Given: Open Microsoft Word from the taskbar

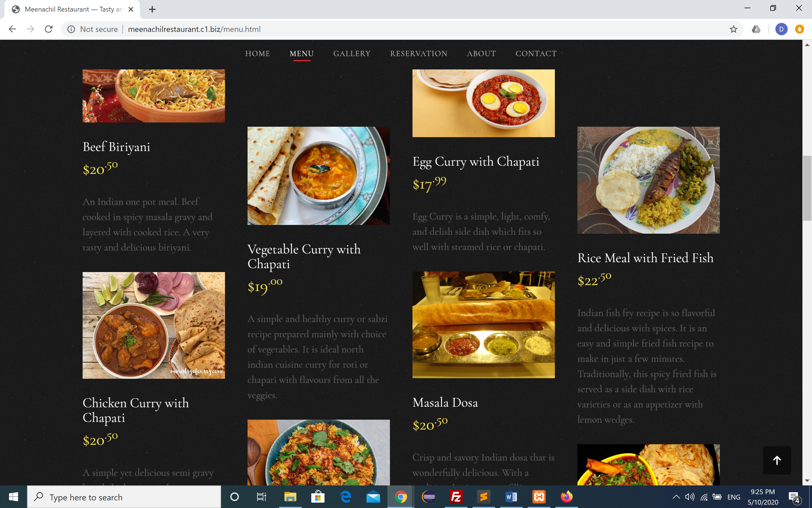Looking at the screenshot, I should click(511, 497).
